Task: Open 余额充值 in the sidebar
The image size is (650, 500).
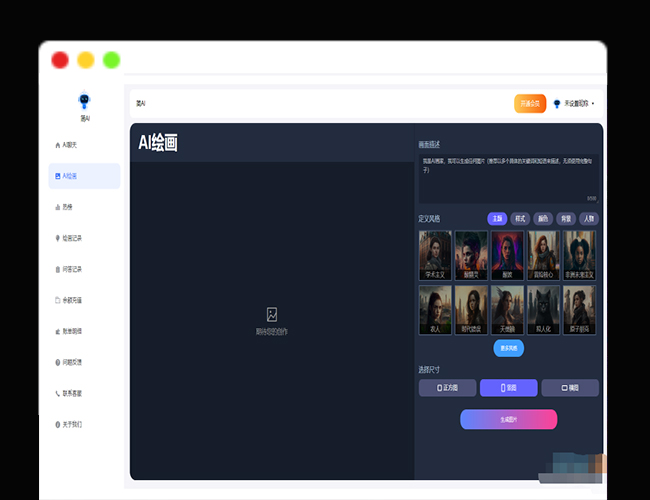Action: tap(69, 300)
